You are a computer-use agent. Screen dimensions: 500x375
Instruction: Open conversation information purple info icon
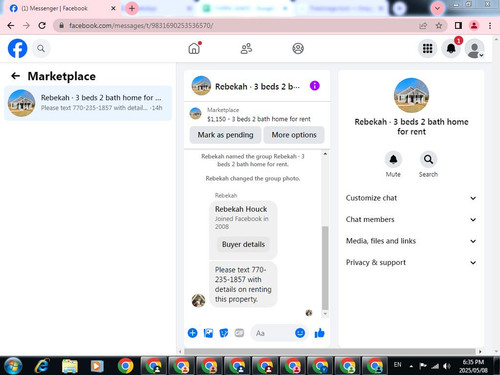pyautogui.click(x=315, y=86)
